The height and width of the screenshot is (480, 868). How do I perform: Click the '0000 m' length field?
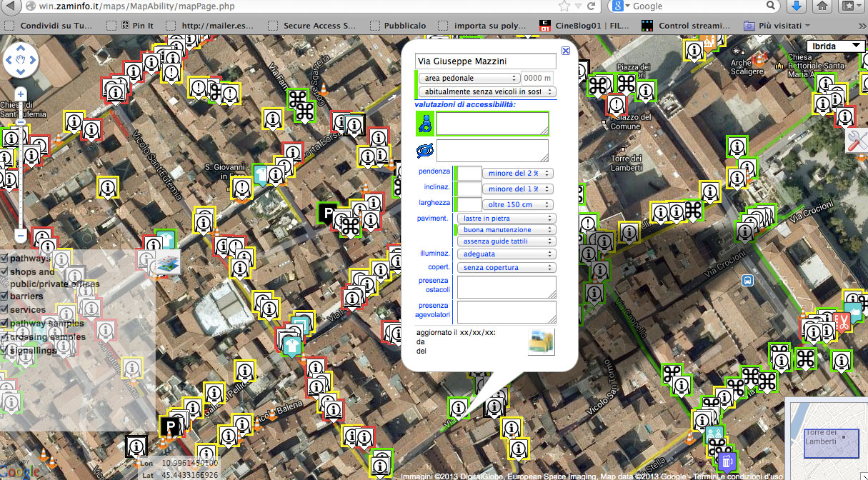(x=537, y=78)
